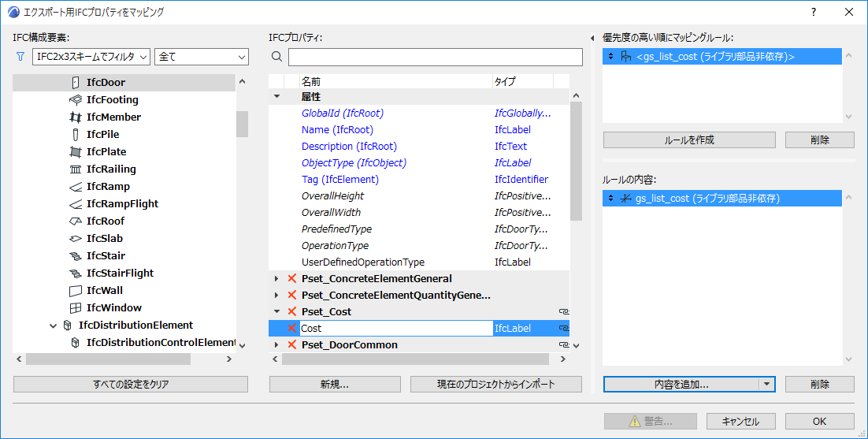Image resolution: width=868 pixels, height=439 pixels.
Task: Click すべての設定をクリア button
Action: [x=131, y=384]
